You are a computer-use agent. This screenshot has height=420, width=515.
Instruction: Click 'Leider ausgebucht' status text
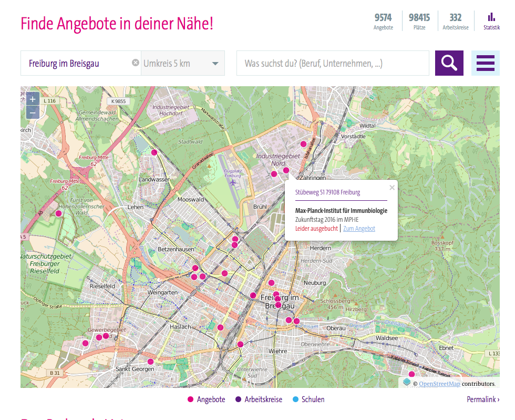316,229
